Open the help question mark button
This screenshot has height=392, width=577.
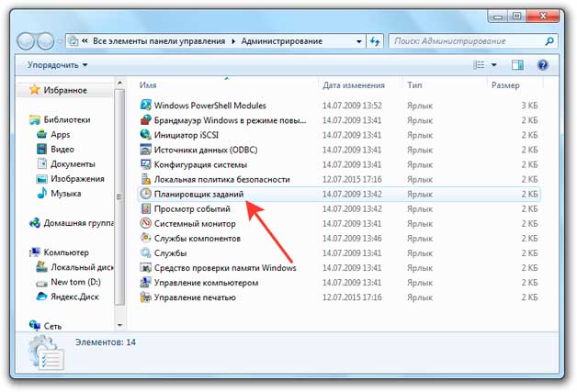tap(543, 65)
